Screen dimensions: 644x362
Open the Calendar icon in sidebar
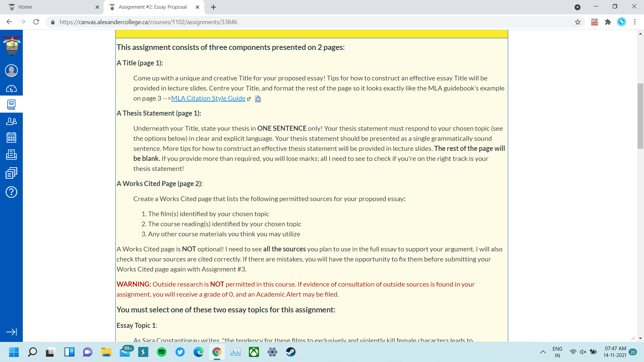click(x=11, y=137)
